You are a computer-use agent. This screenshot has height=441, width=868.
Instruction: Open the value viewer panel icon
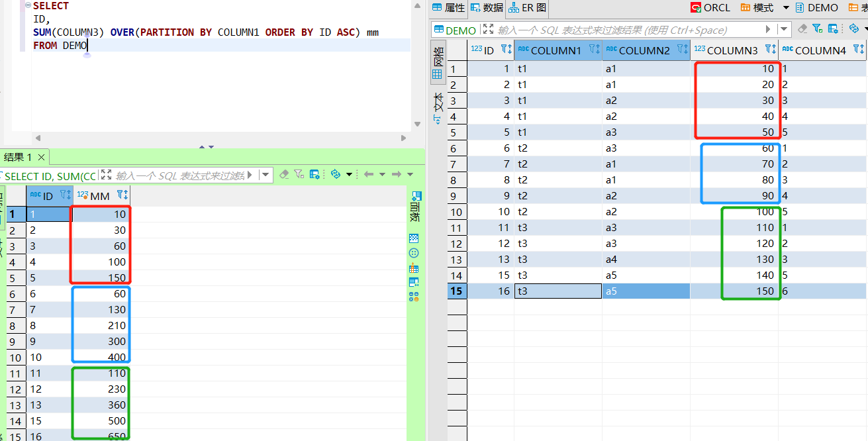[414, 238]
